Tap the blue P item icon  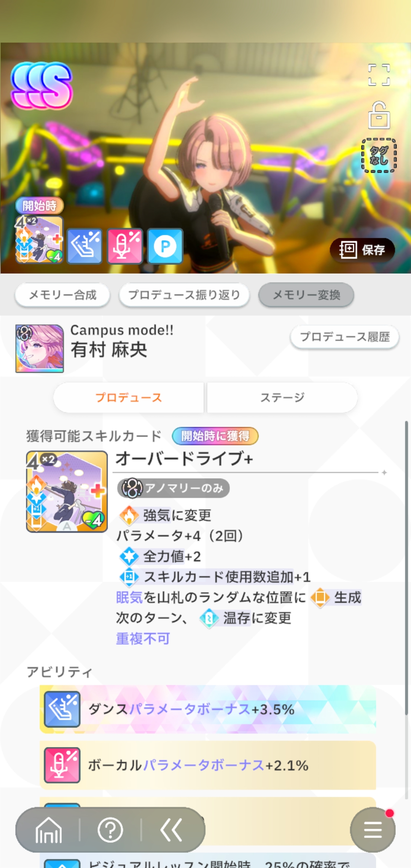165,246
